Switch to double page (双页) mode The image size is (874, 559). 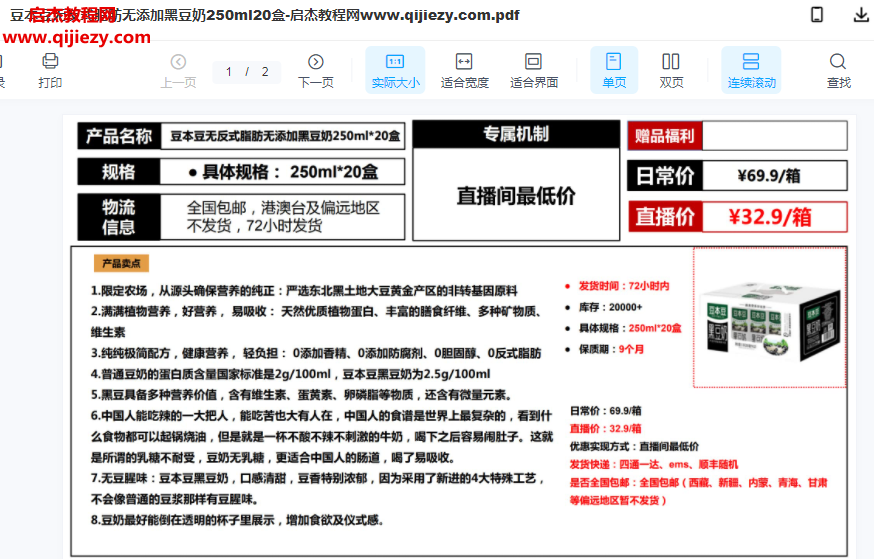coord(671,71)
